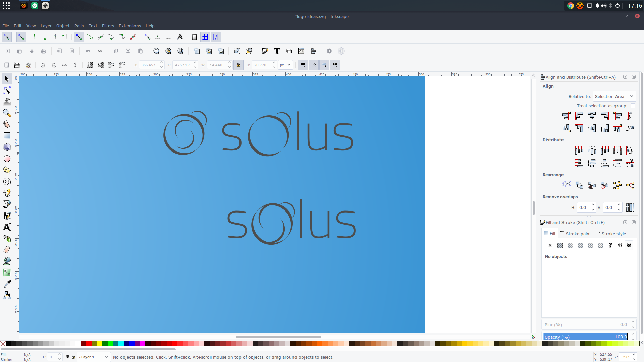644x362 pixels.
Task: Click the Filters menu
Action: point(108,26)
